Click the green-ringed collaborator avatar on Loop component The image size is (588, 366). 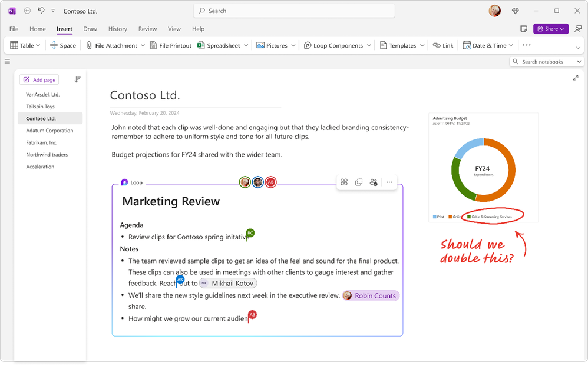tap(245, 182)
